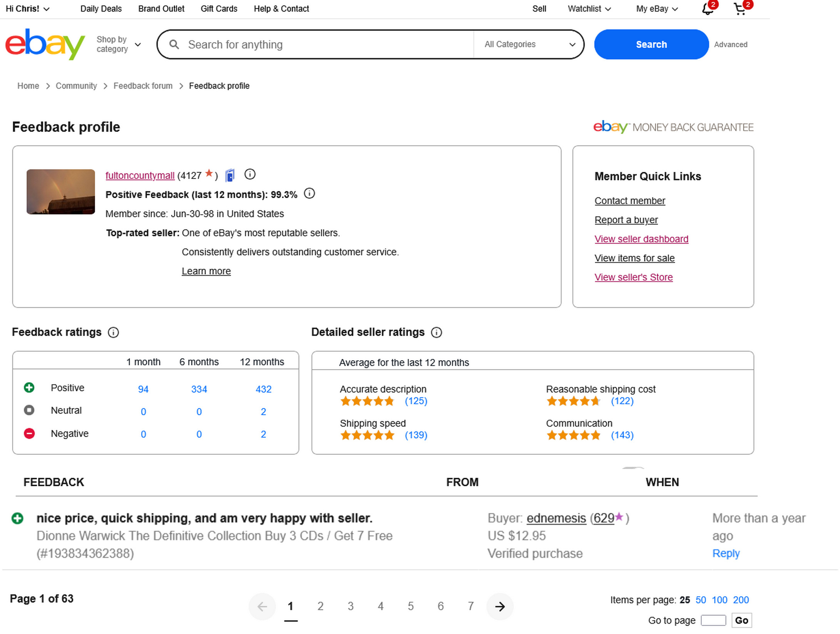The width and height of the screenshot is (840, 634).
Task: Open the My eBay menu
Action: (x=657, y=9)
